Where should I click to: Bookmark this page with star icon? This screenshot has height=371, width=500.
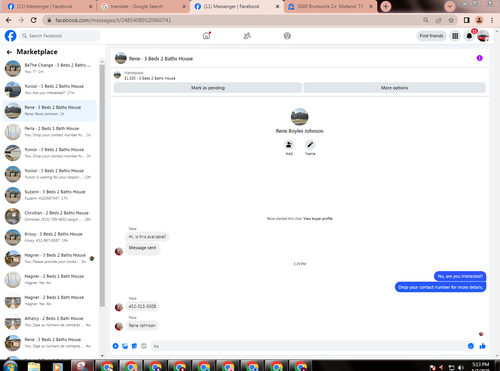point(451,20)
